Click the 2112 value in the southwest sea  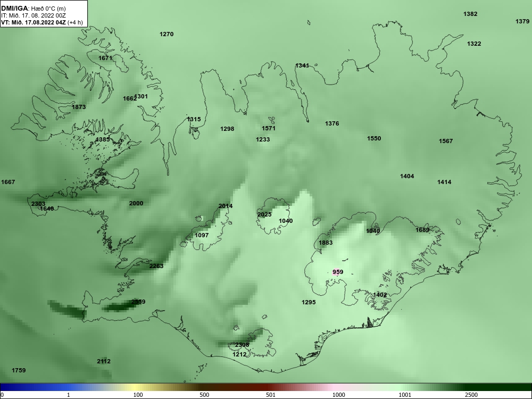click(104, 362)
